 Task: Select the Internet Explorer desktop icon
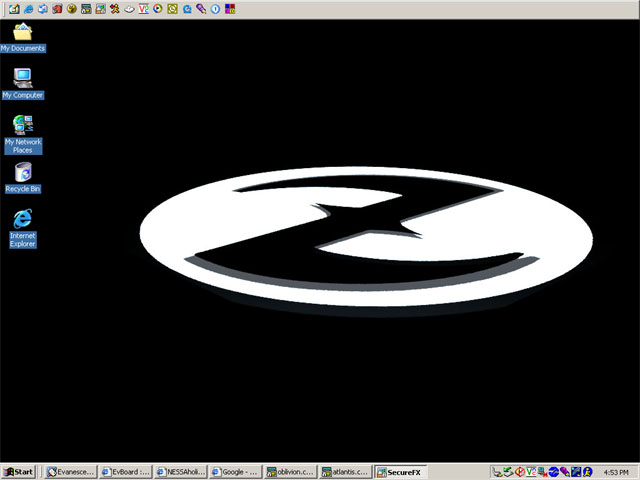pyautogui.click(x=23, y=229)
